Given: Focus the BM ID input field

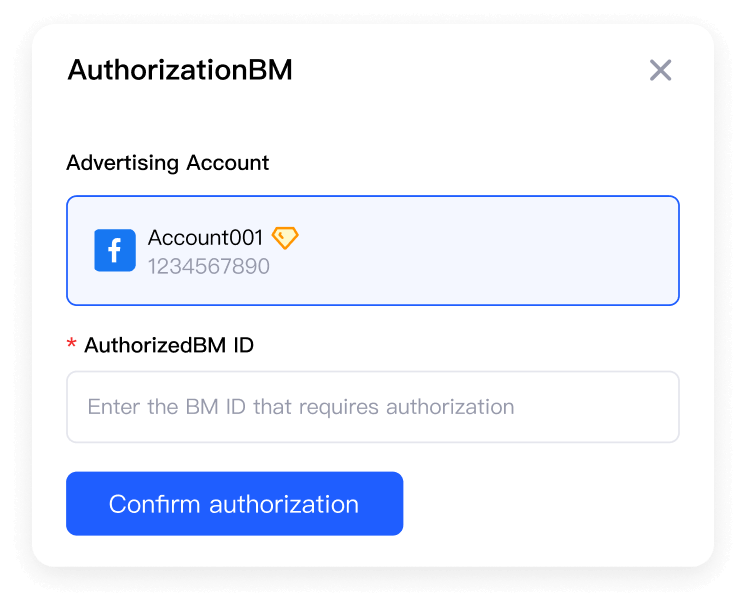Looking at the screenshot, I should click(373, 407).
